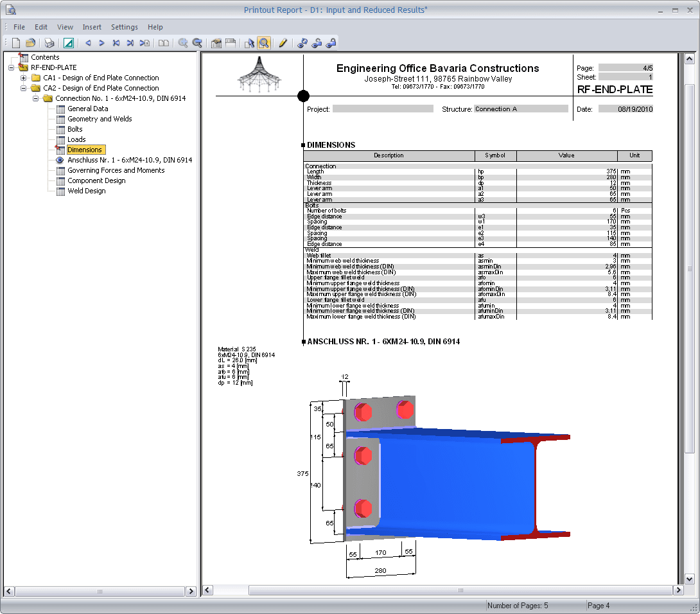Click the report header settings icon
This screenshot has height=614, width=700.
(x=231, y=43)
